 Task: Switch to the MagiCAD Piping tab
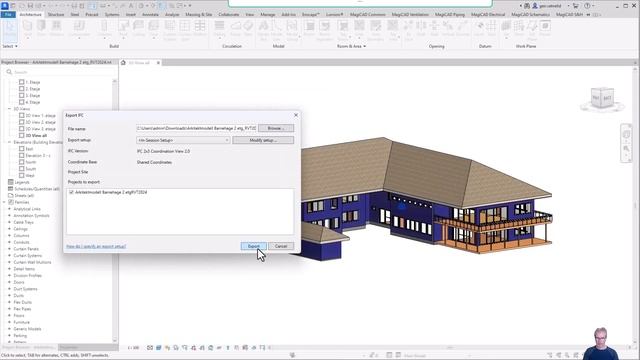click(449, 15)
